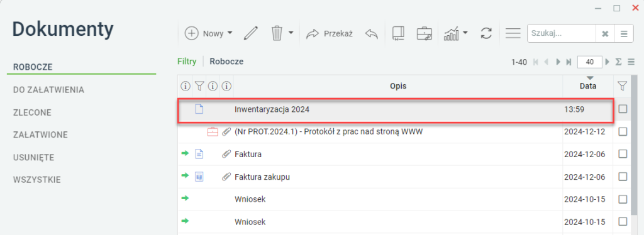Click the red briefcase icon in Protokół row
The width and height of the screenshot is (644, 235).
pos(213,132)
